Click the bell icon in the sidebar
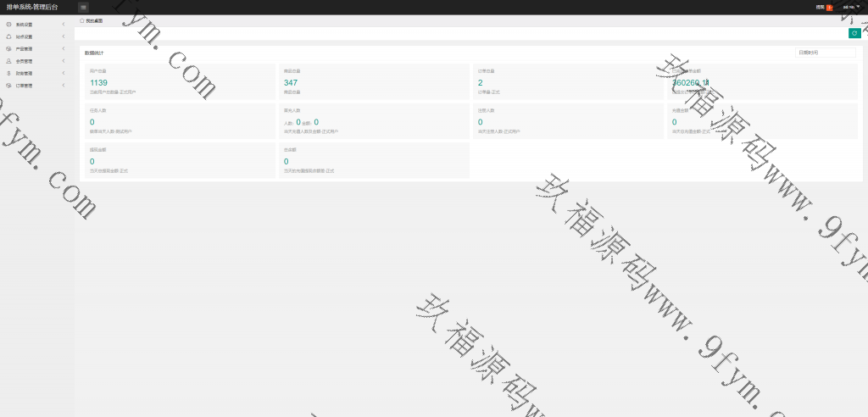868x417 pixels. [x=8, y=36]
